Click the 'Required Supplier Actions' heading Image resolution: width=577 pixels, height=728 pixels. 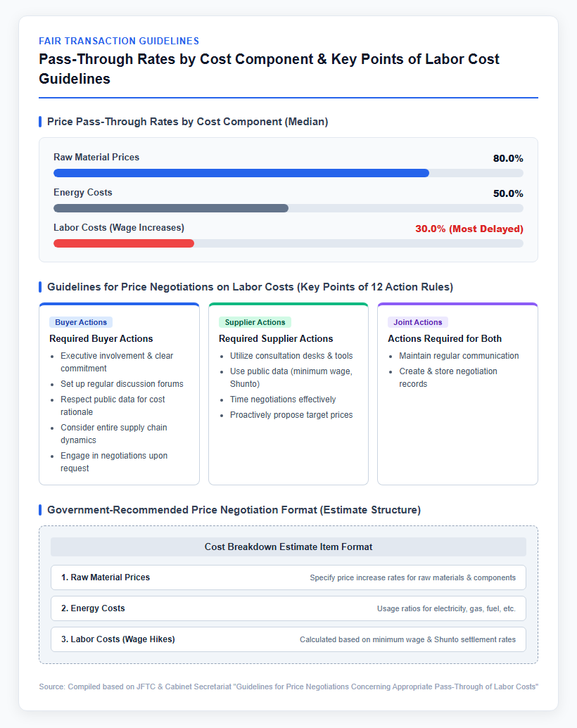pos(276,338)
